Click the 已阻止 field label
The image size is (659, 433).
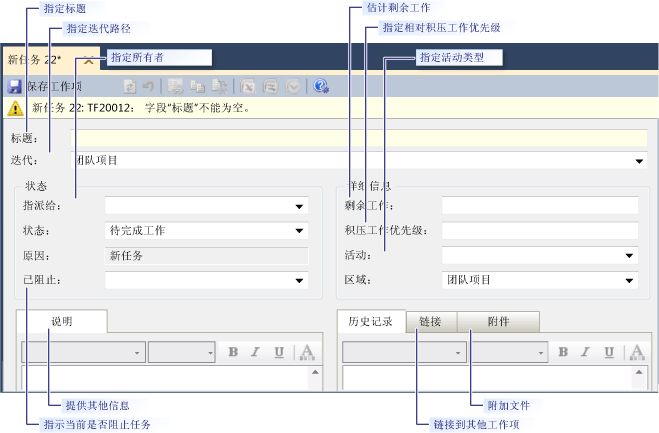tap(41, 280)
